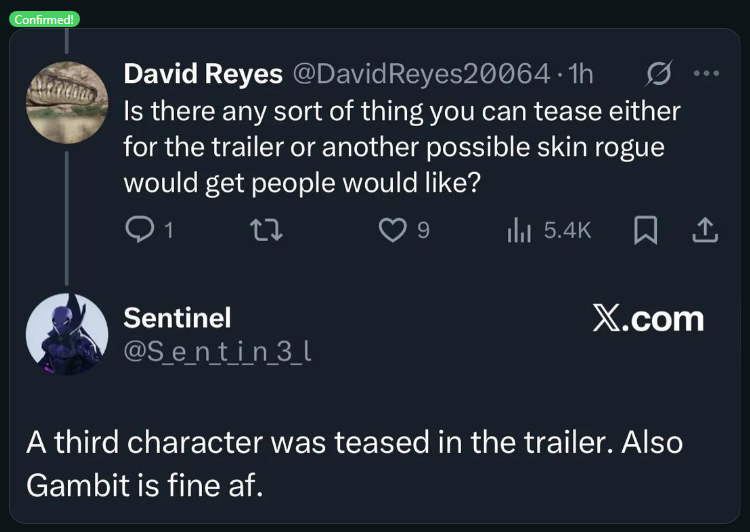This screenshot has width=750, height=532.
Task: Bookmark David Reyes' tweet
Action: pos(646,230)
